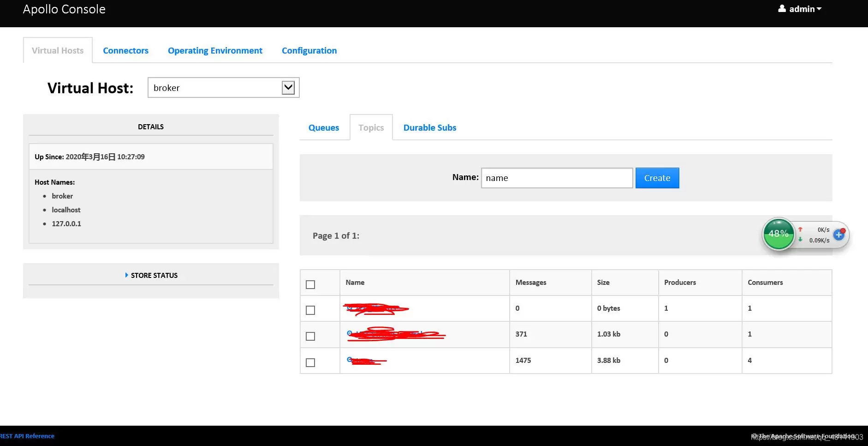Click the 'localhost' host name entry
Image resolution: width=868 pixels, height=446 pixels.
66,210
